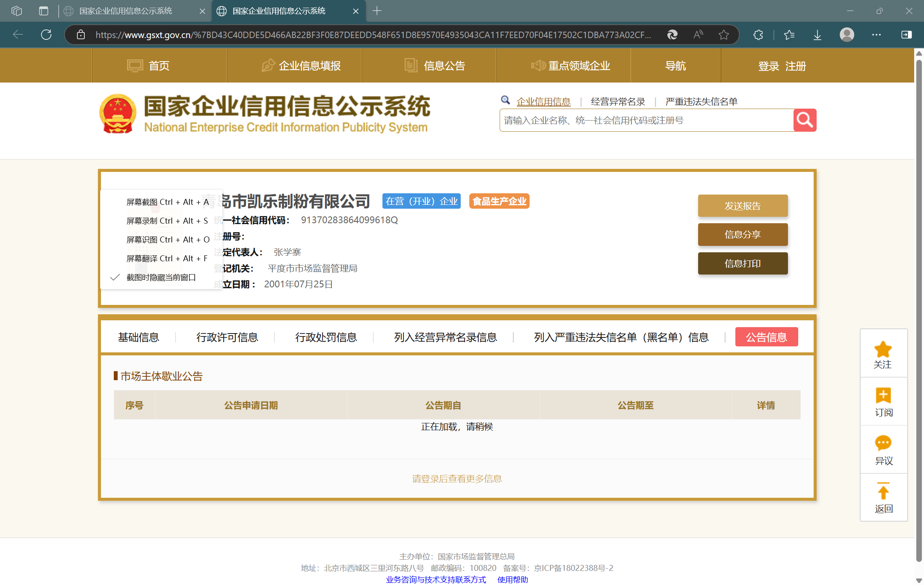Image resolution: width=924 pixels, height=585 pixels.
Task: Select 屏幕翻译 Ctrl+Alt+F menu entry
Action: coord(161,258)
